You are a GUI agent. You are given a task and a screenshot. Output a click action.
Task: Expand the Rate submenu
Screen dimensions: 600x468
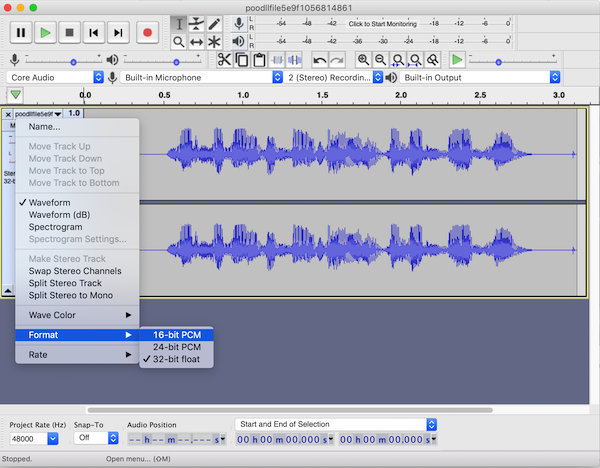click(77, 355)
